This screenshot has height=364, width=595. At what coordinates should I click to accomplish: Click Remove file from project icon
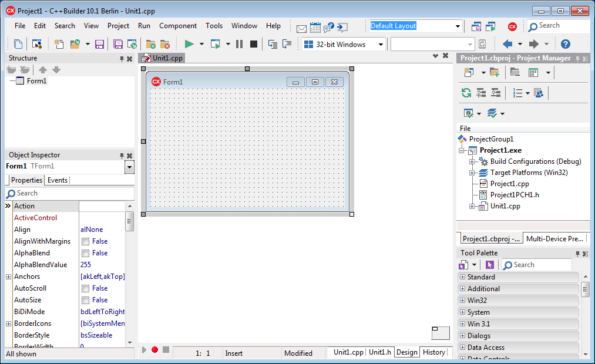coord(165,44)
